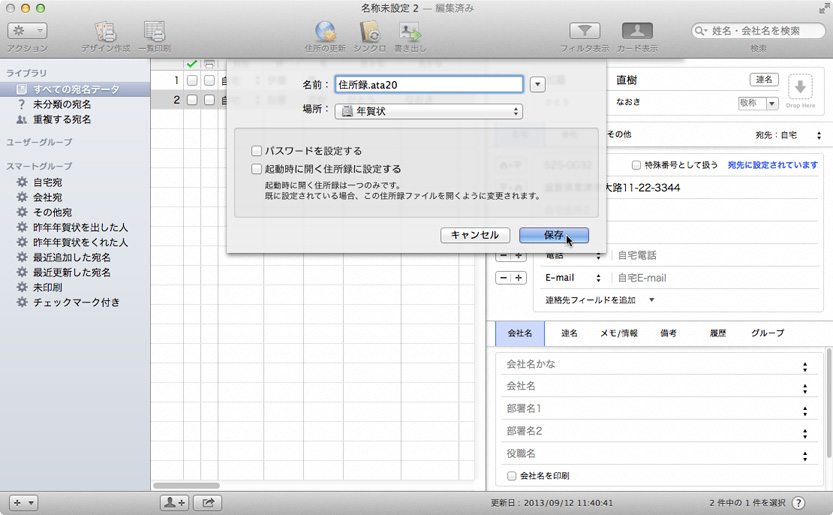The width and height of the screenshot is (833, 515).
Task: Click the 名前 filename text field
Action: tap(428, 85)
